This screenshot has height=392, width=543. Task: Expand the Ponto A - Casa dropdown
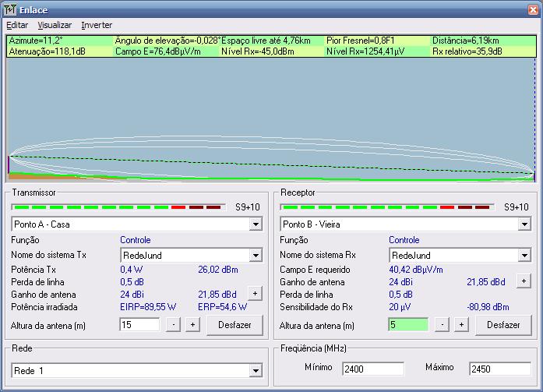[256, 224]
